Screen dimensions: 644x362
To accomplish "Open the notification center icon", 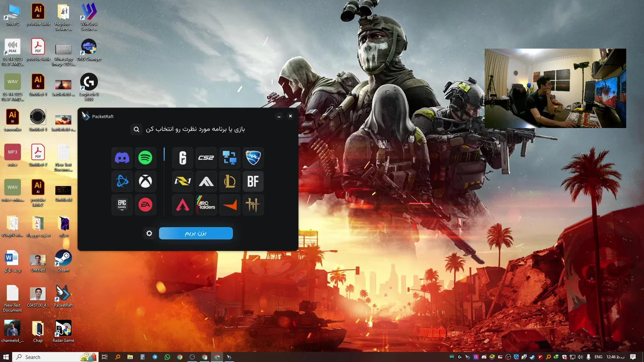I will tap(633, 357).
